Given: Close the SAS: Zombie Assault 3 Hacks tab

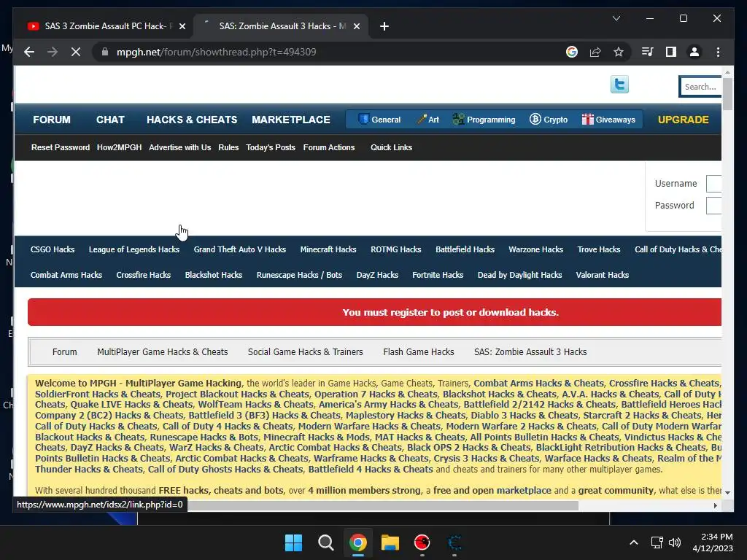Looking at the screenshot, I should (x=356, y=26).
